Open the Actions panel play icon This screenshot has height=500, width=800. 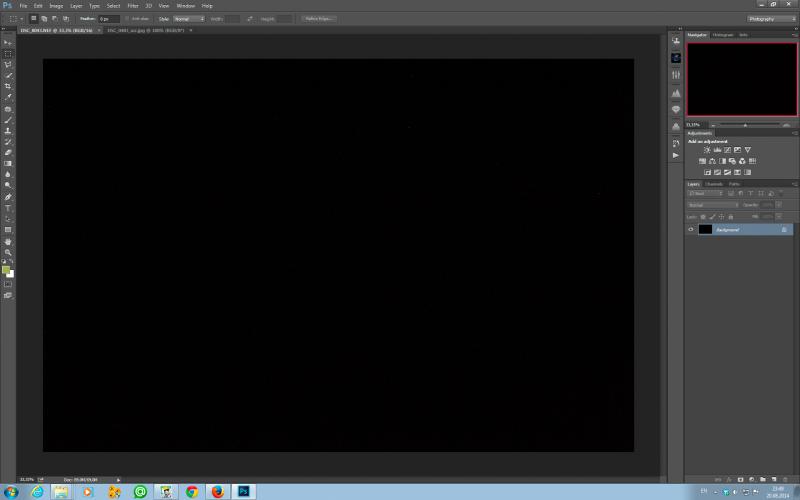click(x=676, y=155)
